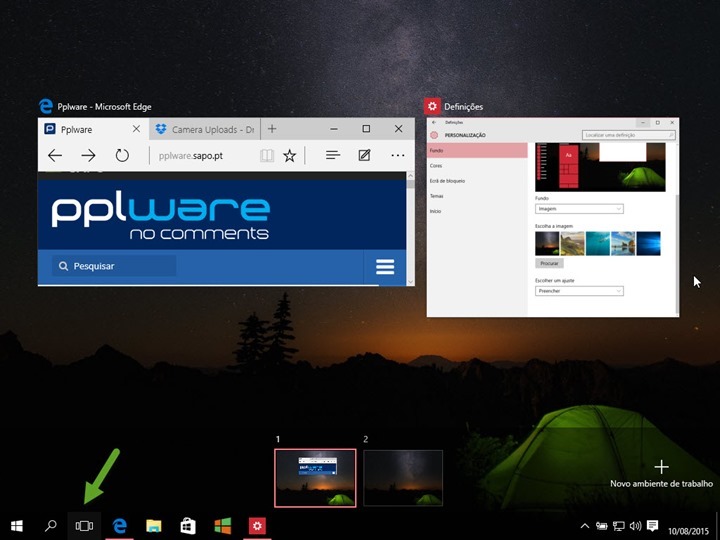Click the background preview image in Definições

click(x=600, y=167)
